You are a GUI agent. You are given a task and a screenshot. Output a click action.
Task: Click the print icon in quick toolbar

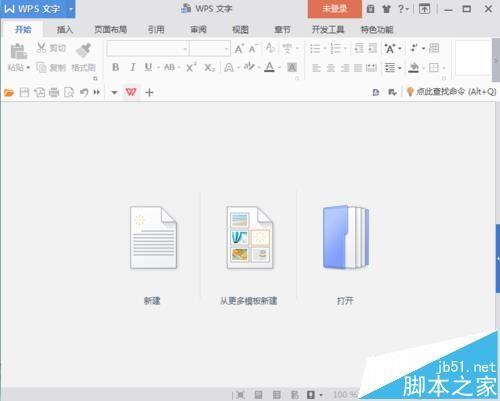click(54, 92)
